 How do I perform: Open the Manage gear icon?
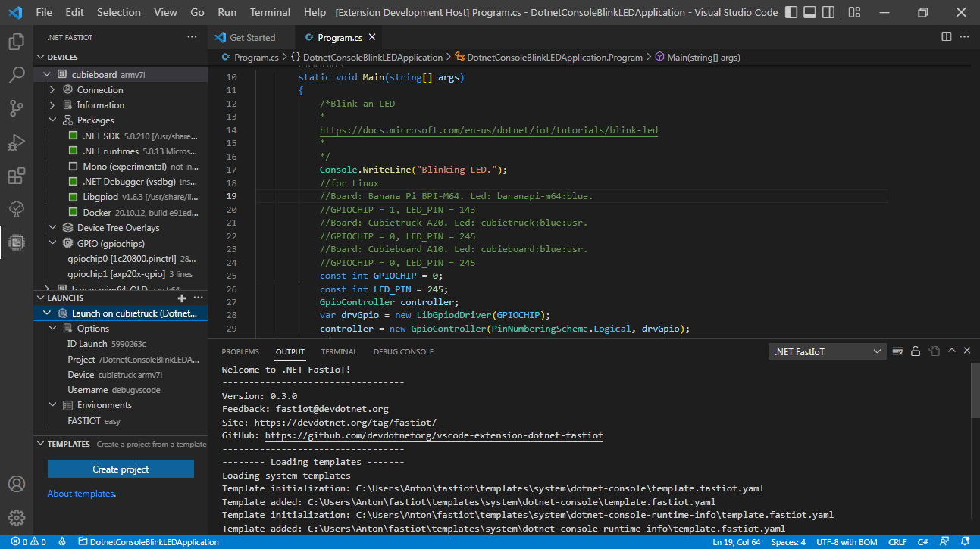[16, 518]
